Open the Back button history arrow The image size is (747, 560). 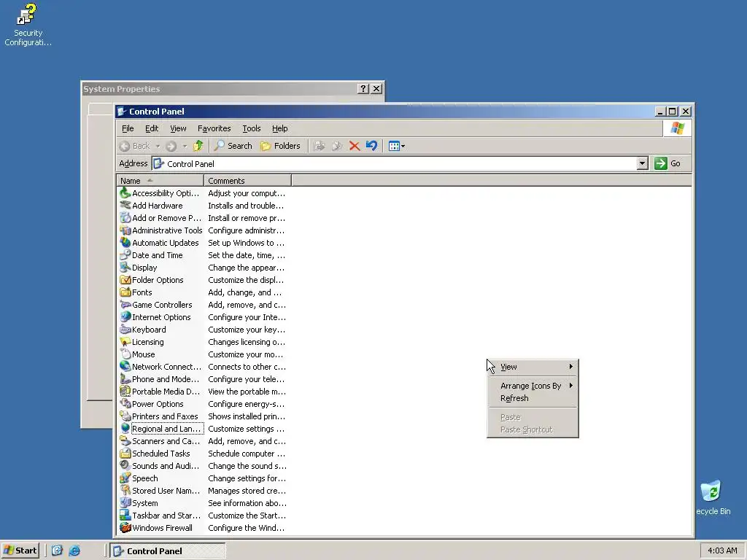point(158,146)
